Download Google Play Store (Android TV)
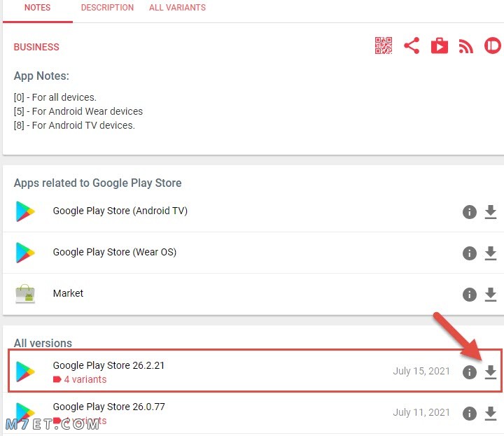Screen dimensions: 504x436 click(491, 212)
